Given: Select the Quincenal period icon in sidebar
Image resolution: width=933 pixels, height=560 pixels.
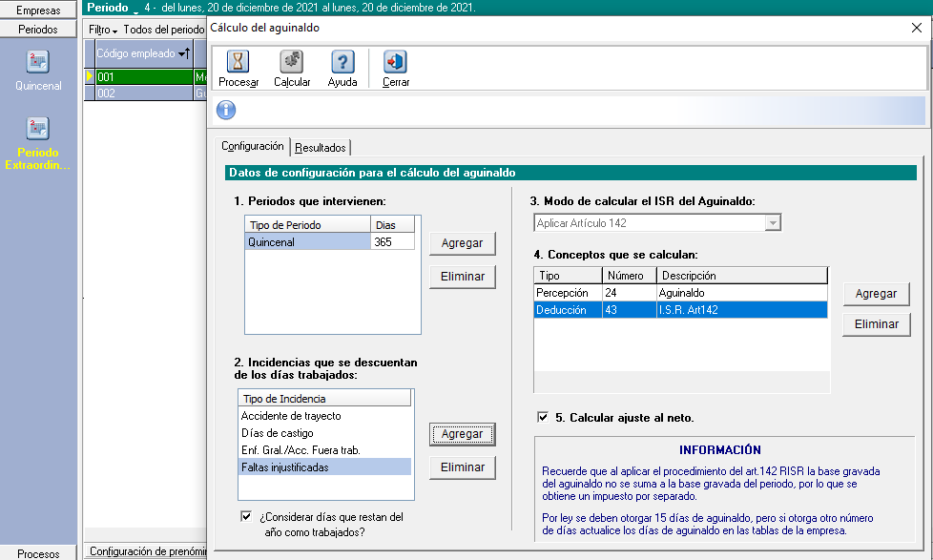Looking at the screenshot, I should click(38, 62).
